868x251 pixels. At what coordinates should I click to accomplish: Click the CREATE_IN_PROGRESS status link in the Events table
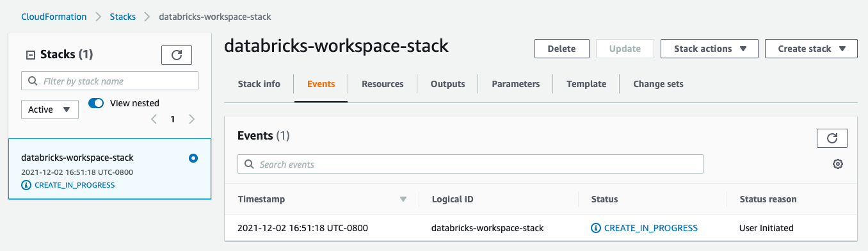(x=651, y=228)
